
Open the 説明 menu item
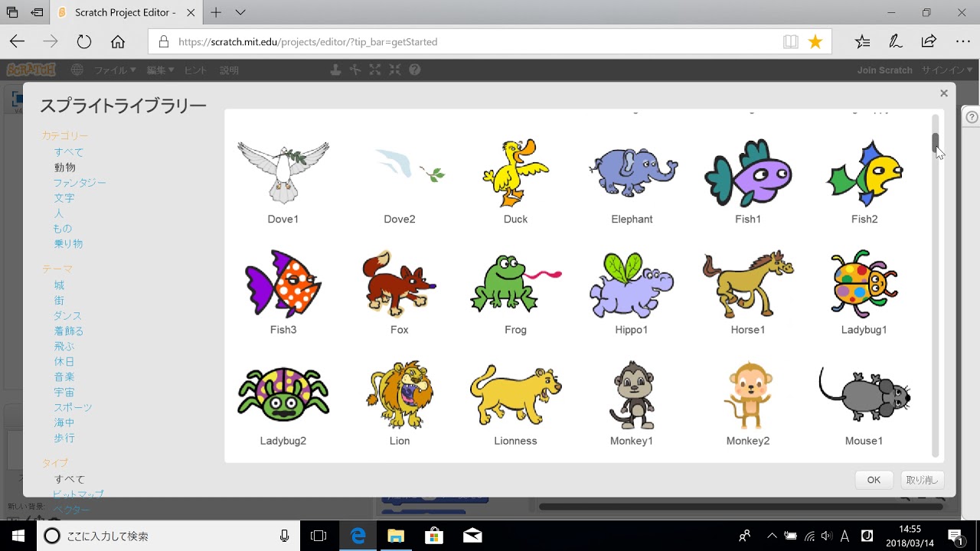point(229,70)
